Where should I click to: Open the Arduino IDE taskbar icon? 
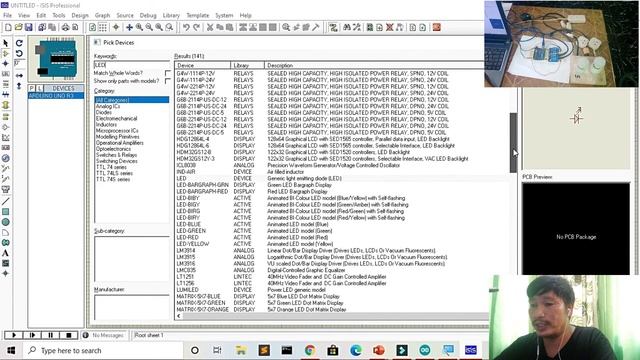point(424,350)
